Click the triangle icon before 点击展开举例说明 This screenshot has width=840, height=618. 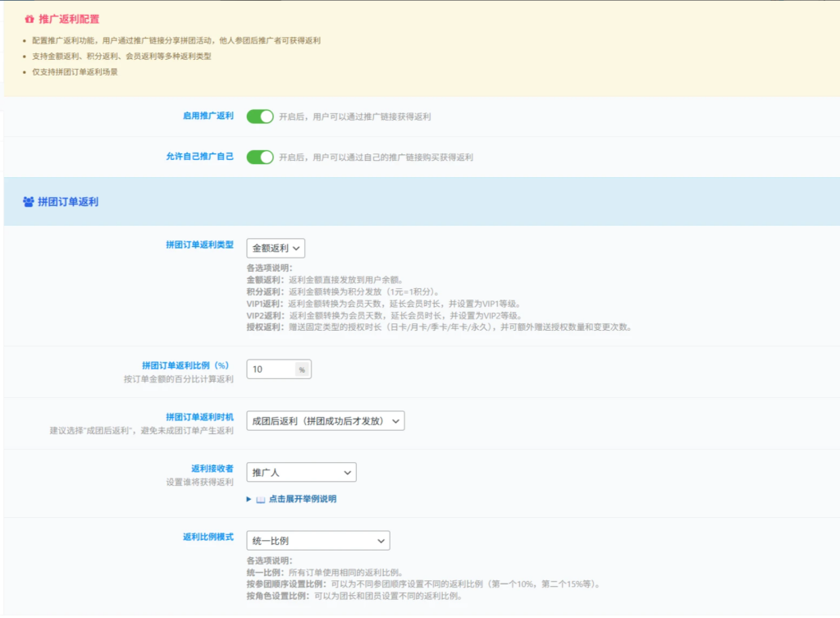coord(249,498)
